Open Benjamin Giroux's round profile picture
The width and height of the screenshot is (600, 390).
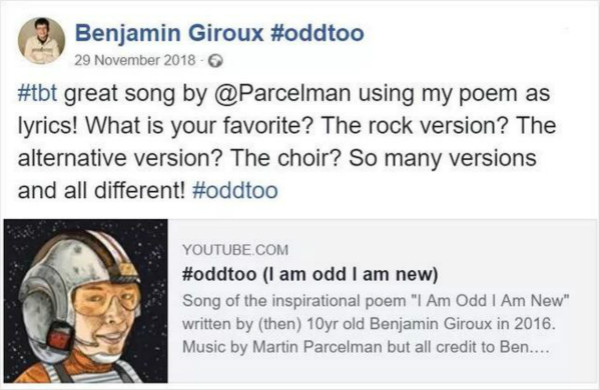coord(41,41)
